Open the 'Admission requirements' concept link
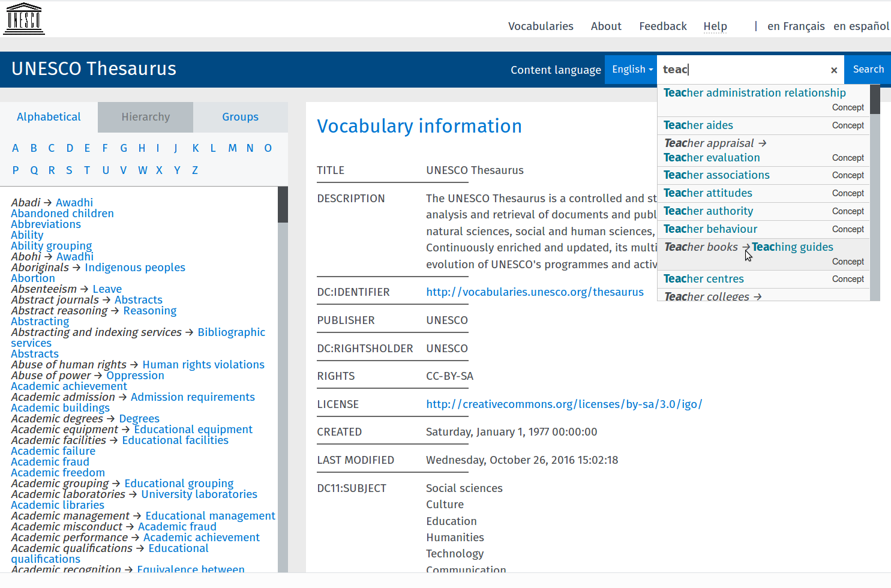Screen dimensions: 891x588 (x=193, y=397)
